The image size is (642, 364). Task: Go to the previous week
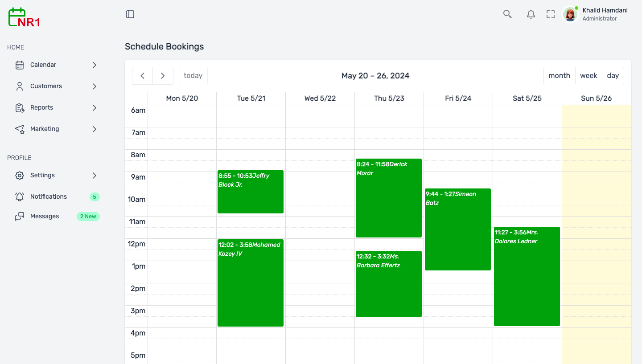tap(143, 76)
